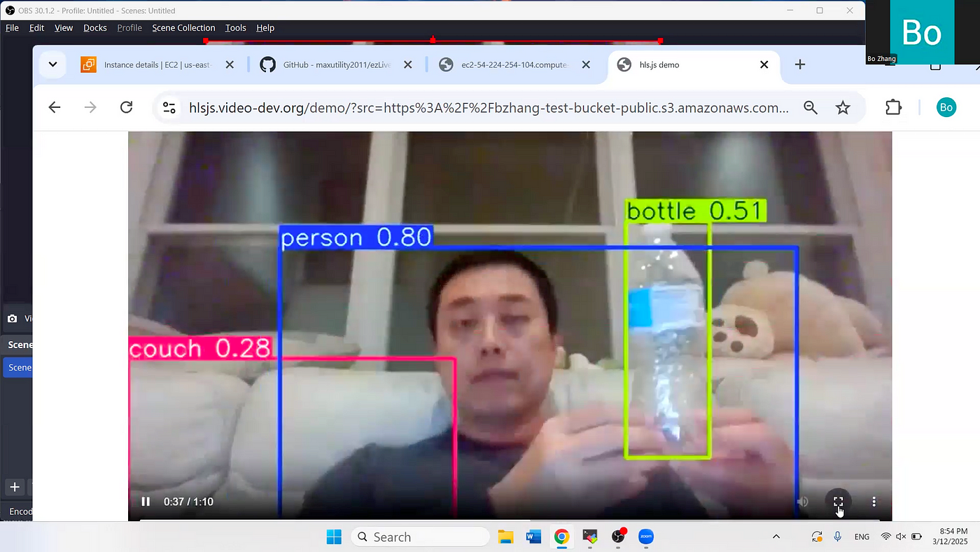Switch to the ec2-54-224-254-104 tab
Viewport: 980px width, 552px height.
coord(514,64)
